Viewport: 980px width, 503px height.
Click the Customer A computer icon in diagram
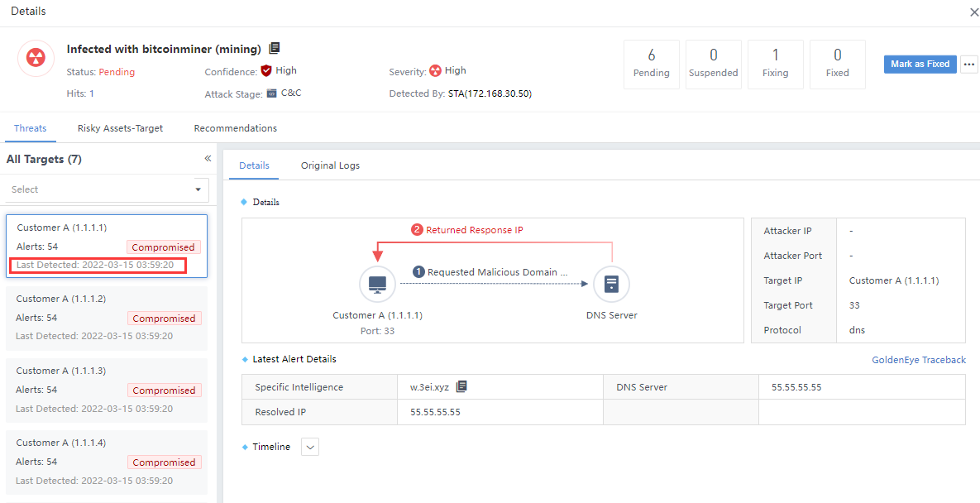pos(377,285)
